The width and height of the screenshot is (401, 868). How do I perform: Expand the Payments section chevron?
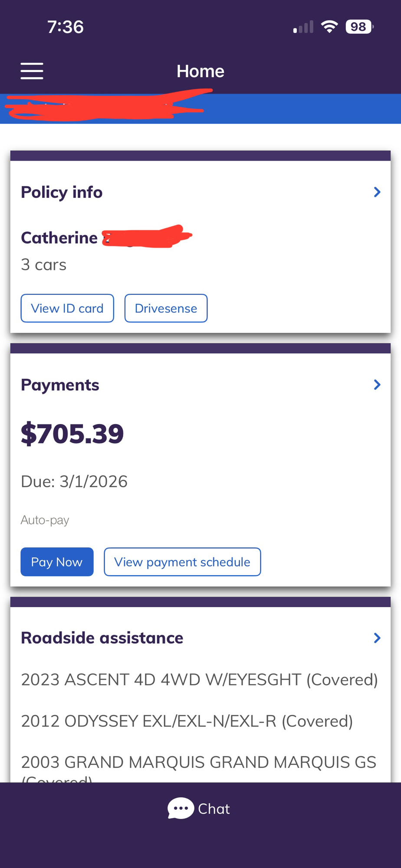tap(377, 385)
